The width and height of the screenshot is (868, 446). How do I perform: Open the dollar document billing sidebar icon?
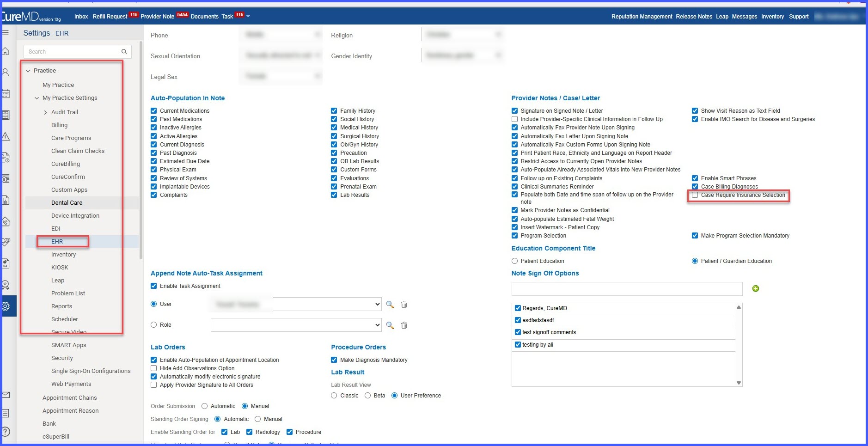pyautogui.click(x=6, y=158)
